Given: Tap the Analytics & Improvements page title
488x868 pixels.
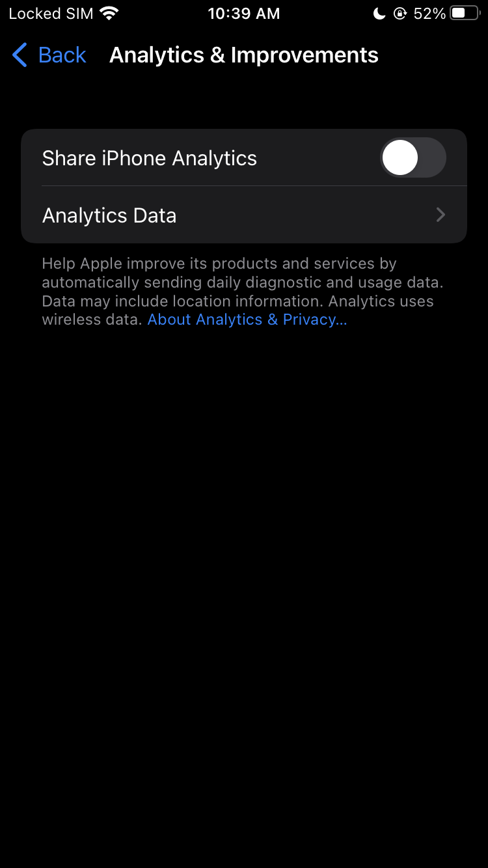Looking at the screenshot, I should coord(243,55).
